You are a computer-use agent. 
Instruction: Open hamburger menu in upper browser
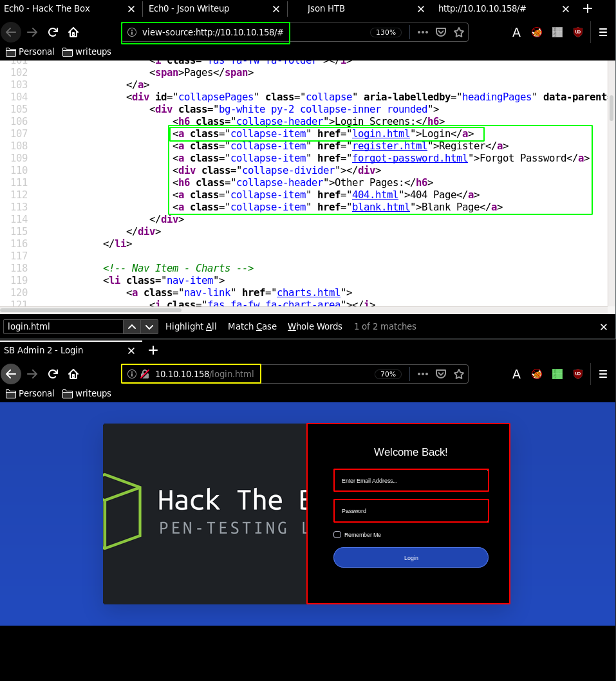click(x=603, y=32)
